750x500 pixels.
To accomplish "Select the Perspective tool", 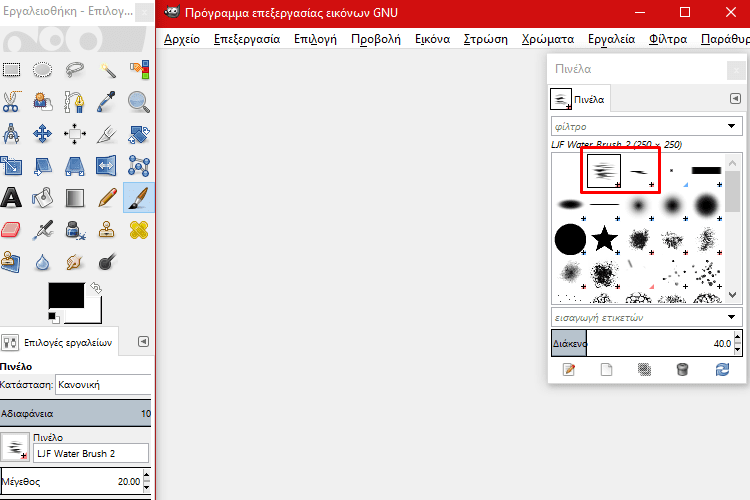I will click(75, 166).
